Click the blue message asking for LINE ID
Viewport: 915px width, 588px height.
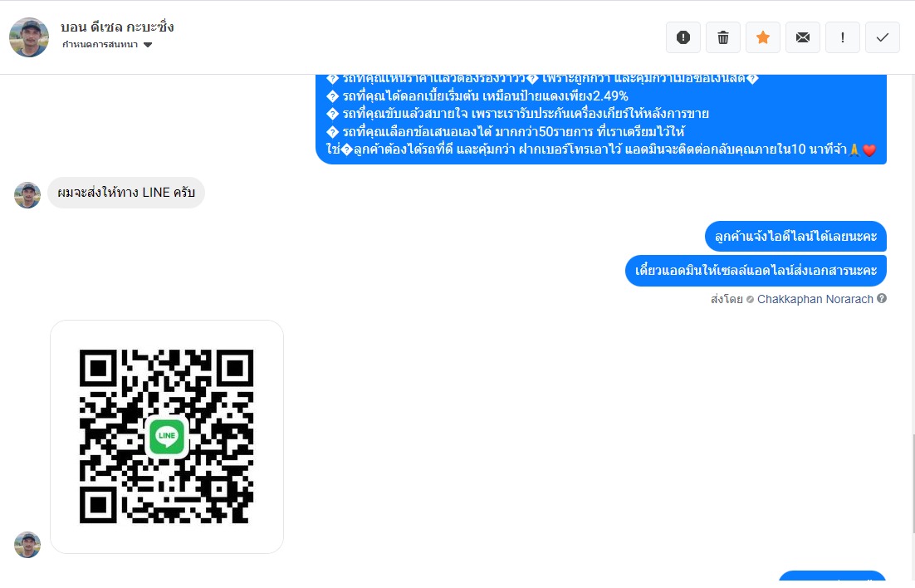[796, 237]
